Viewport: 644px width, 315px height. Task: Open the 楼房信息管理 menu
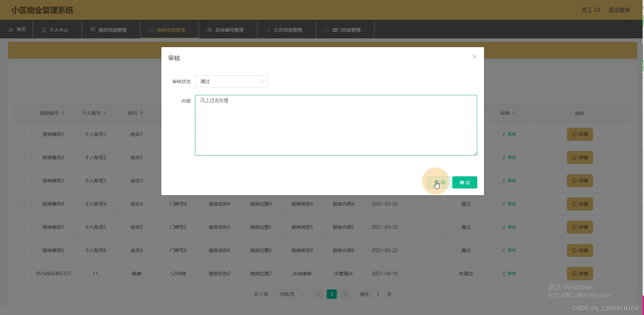[x=111, y=30]
